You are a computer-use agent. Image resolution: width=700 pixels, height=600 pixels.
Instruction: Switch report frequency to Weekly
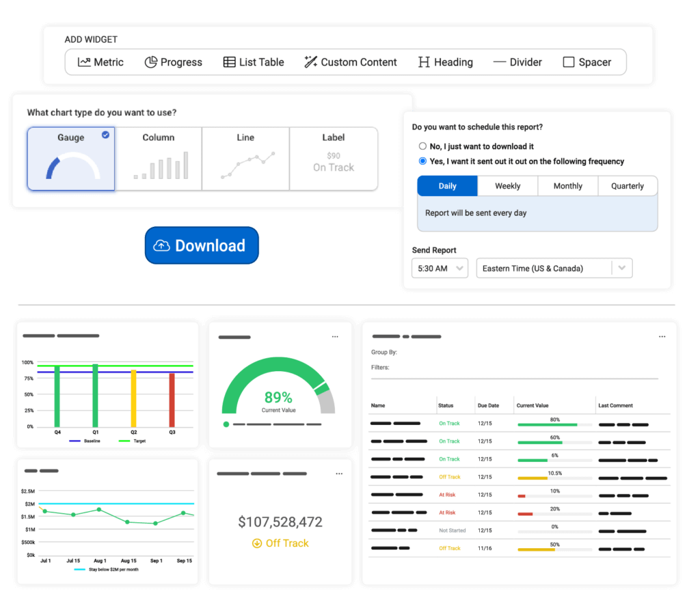pyautogui.click(x=507, y=185)
